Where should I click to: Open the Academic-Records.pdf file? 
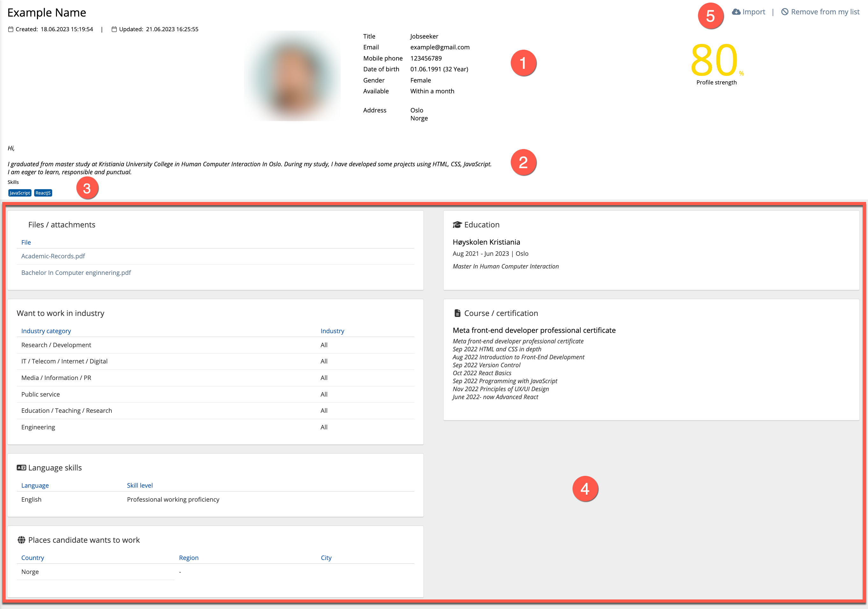(53, 256)
